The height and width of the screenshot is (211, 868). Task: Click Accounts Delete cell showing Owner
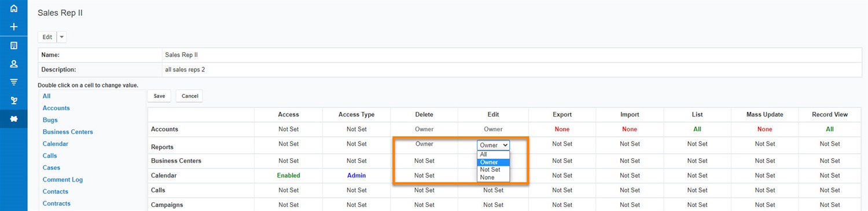click(424, 129)
